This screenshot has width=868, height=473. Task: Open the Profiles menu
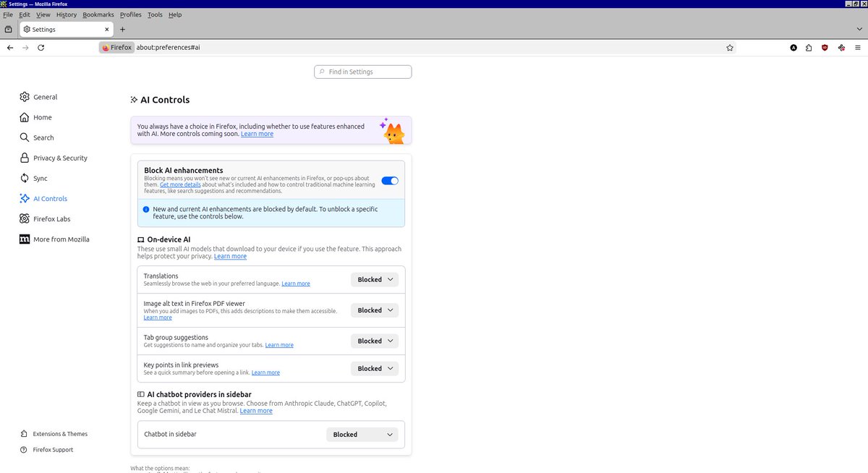point(131,14)
